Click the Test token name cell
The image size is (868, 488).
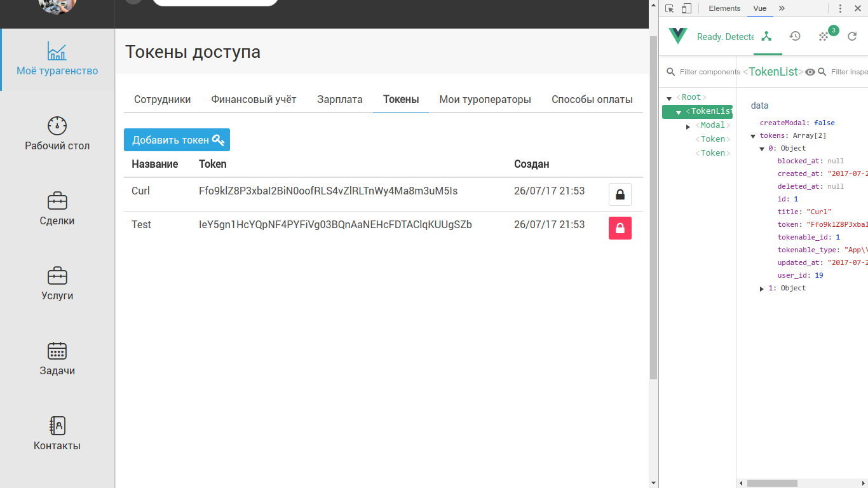(x=141, y=224)
